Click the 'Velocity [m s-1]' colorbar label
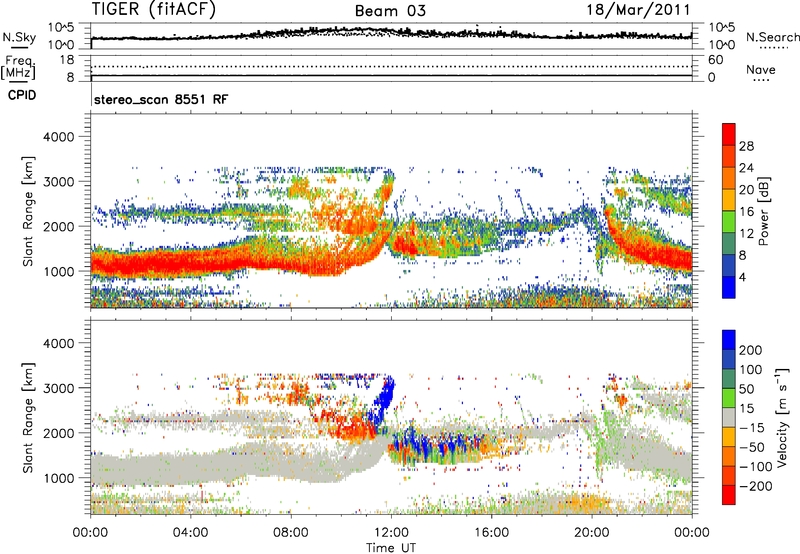The image size is (800, 554). tap(781, 417)
